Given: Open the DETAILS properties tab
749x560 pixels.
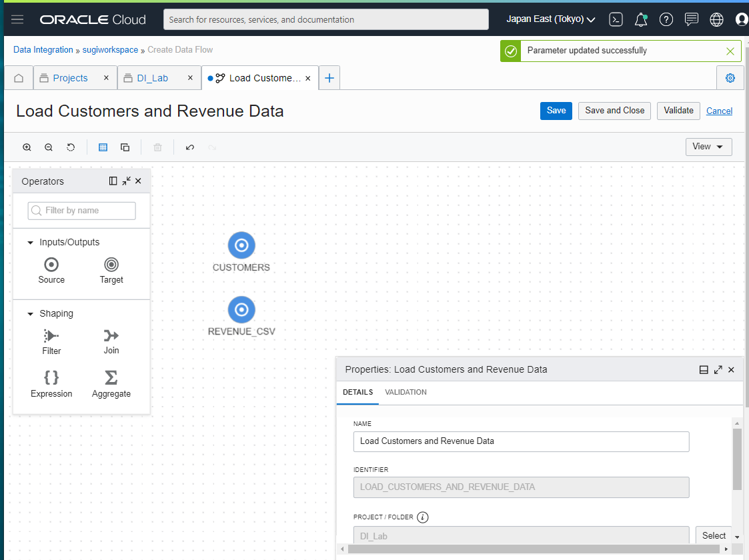Looking at the screenshot, I should click(357, 393).
